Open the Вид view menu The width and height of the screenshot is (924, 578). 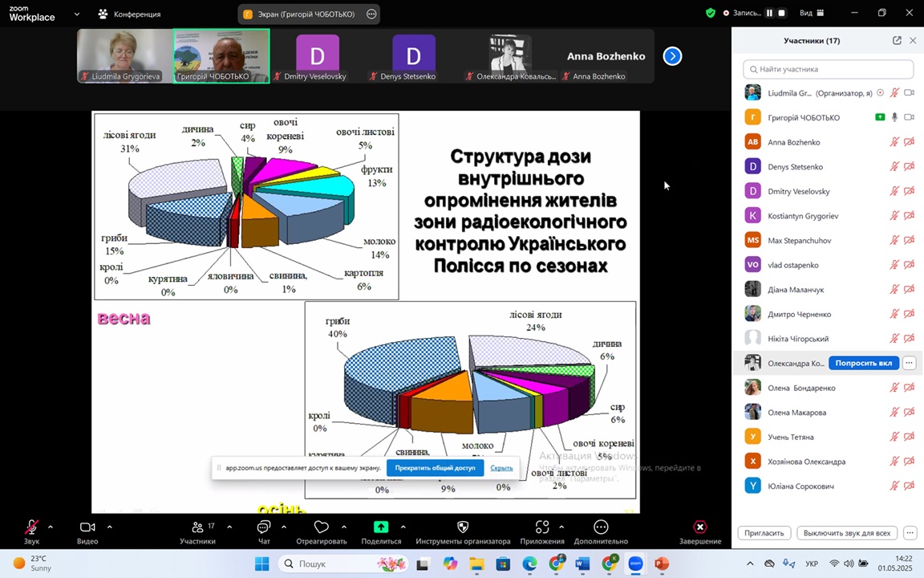pos(812,13)
